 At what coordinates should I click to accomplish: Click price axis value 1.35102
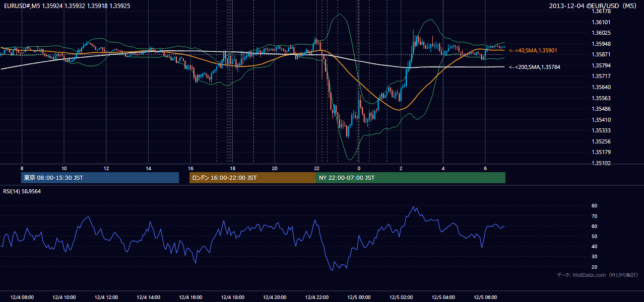click(602, 163)
